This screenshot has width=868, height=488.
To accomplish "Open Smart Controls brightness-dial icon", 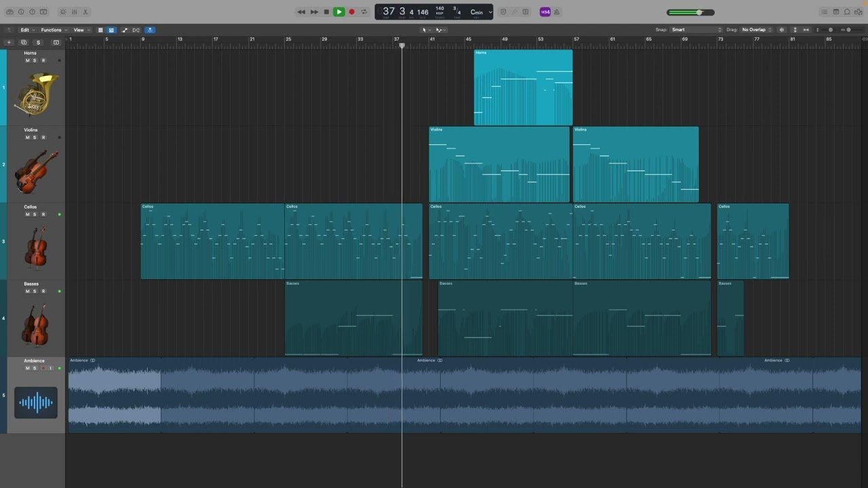I will pos(63,12).
